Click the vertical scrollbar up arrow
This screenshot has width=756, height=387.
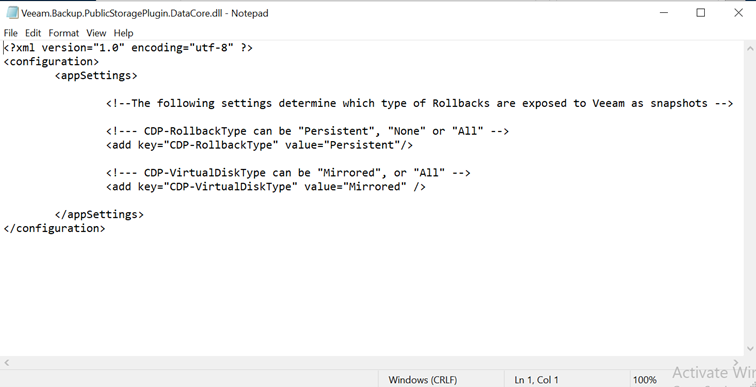pyautogui.click(x=750, y=48)
